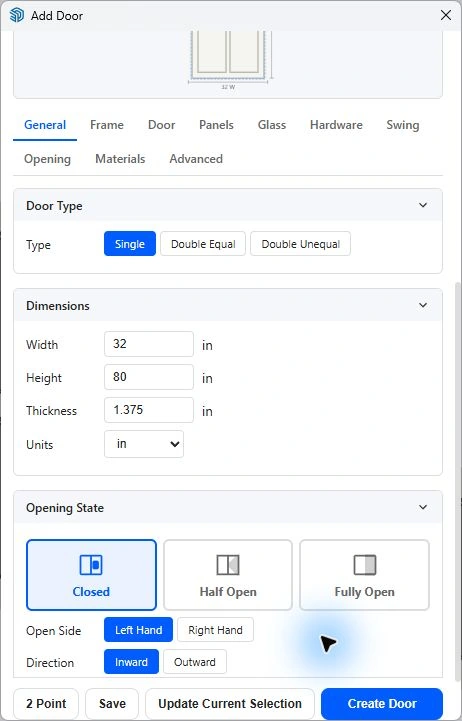462x721 pixels.
Task: Click the Dimensions section header
Action: coord(228,305)
